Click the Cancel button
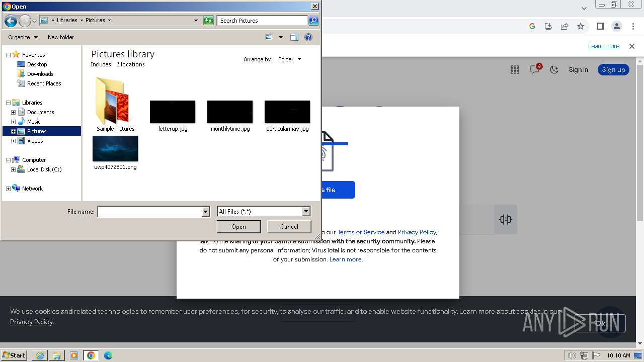Viewport: 644px width, 362px height. (x=289, y=227)
